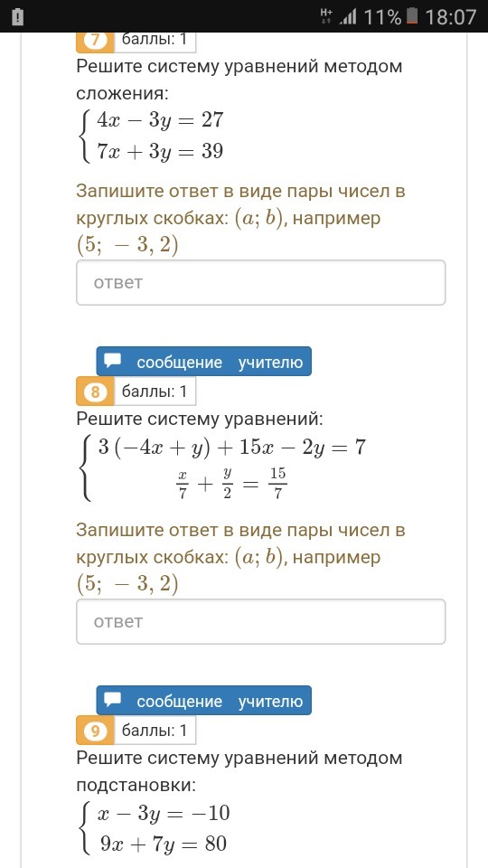Screen dimensions: 488x868
Task: Focus the 'ответ' field for question 8
Action: pos(260,621)
